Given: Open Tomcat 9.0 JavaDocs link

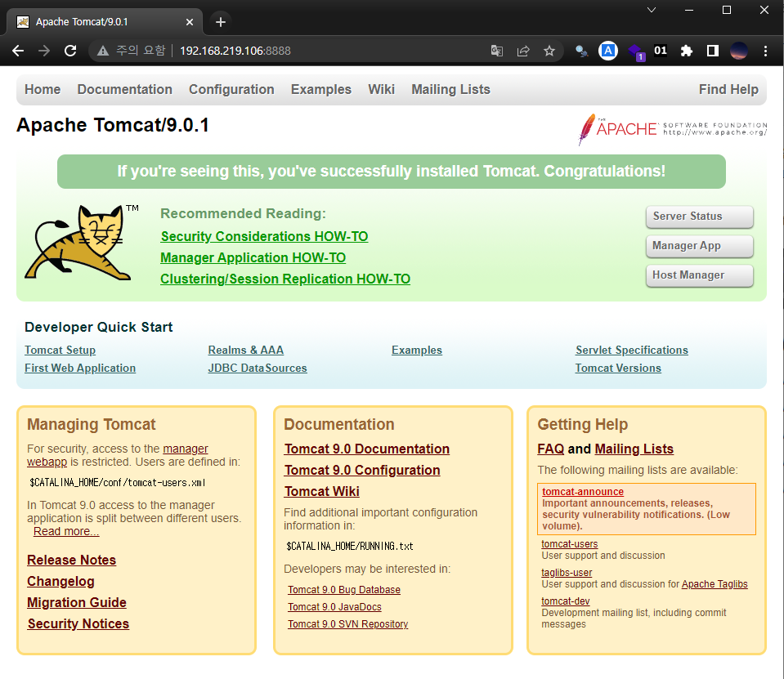Looking at the screenshot, I should (x=334, y=607).
